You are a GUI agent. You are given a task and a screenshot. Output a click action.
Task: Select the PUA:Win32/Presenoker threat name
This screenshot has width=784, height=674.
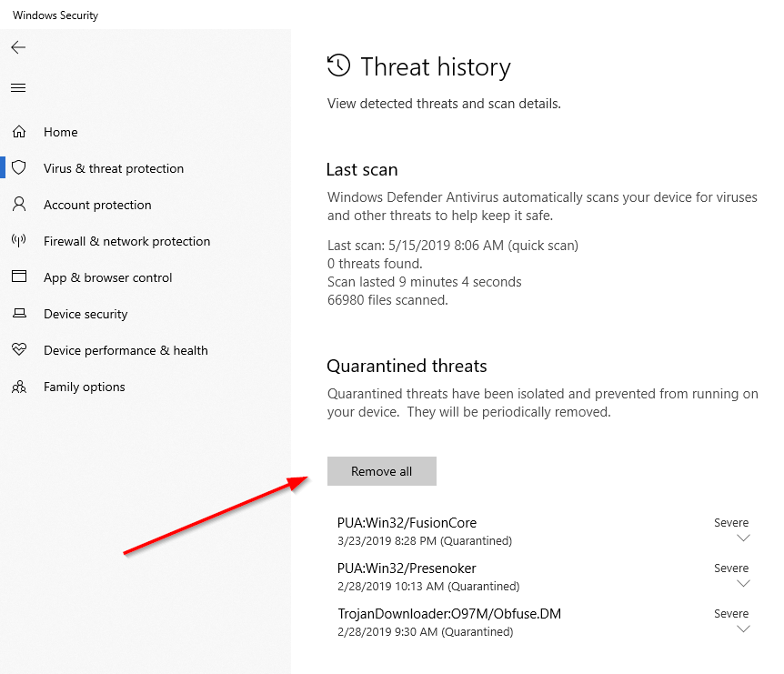(407, 568)
